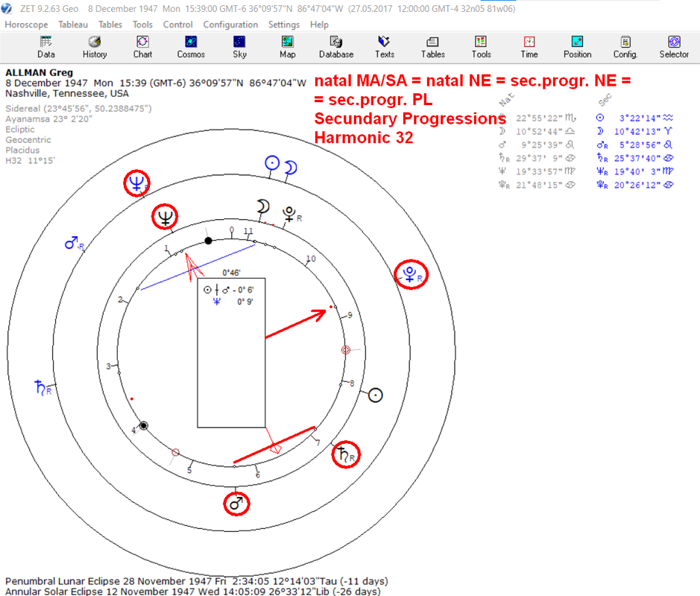This screenshot has width=700, height=596.
Task: Open the Settings menu
Action: pyautogui.click(x=284, y=25)
